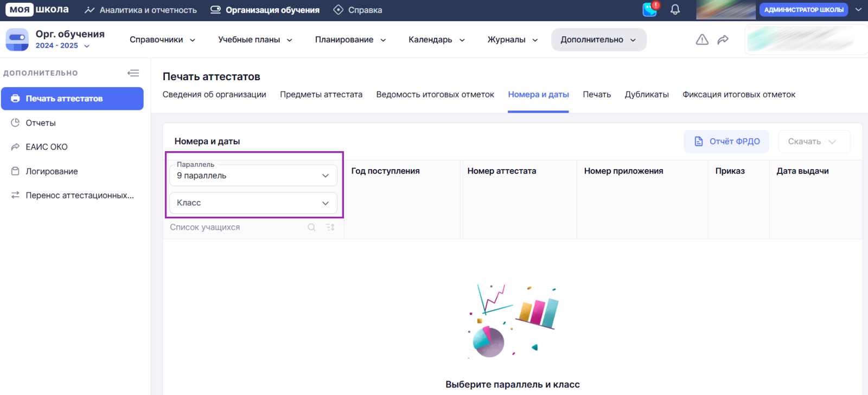Image resolution: width=868 pixels, height=395 pixels.
Task: Click the Список учащихся search field
Action: click(x=233, y=228)
